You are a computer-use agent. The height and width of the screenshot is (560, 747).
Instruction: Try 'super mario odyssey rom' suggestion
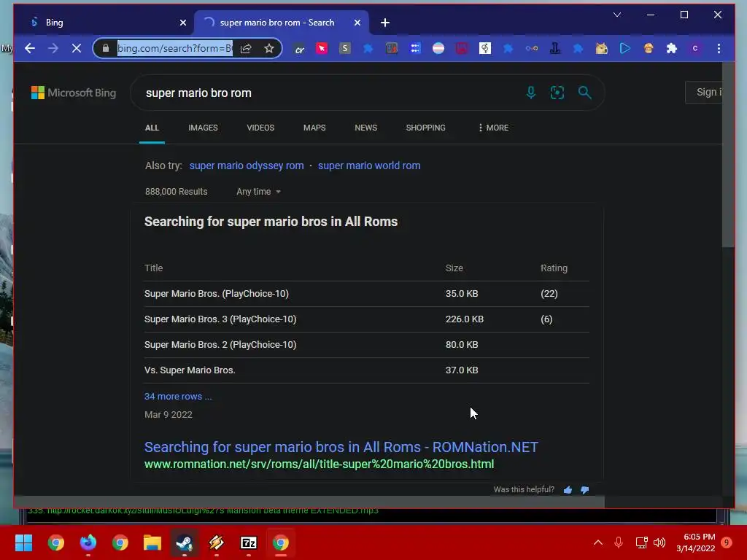click(247, 166)
